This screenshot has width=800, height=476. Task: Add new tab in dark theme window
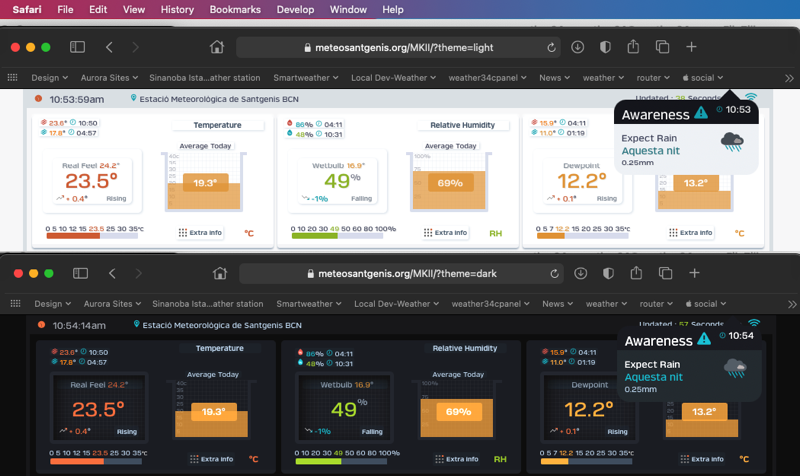pos(694,273)
